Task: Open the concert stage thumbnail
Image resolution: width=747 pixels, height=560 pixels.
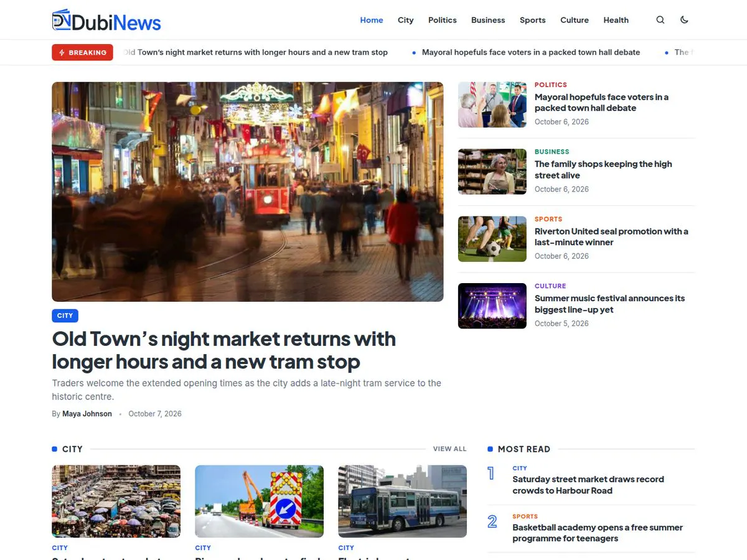Action: 492,306
